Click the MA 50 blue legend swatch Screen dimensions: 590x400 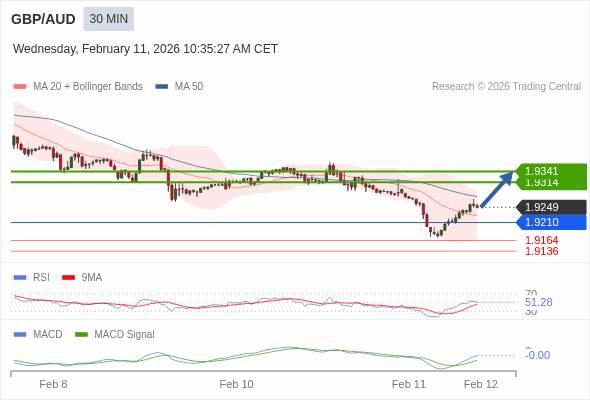pos(162,87)
